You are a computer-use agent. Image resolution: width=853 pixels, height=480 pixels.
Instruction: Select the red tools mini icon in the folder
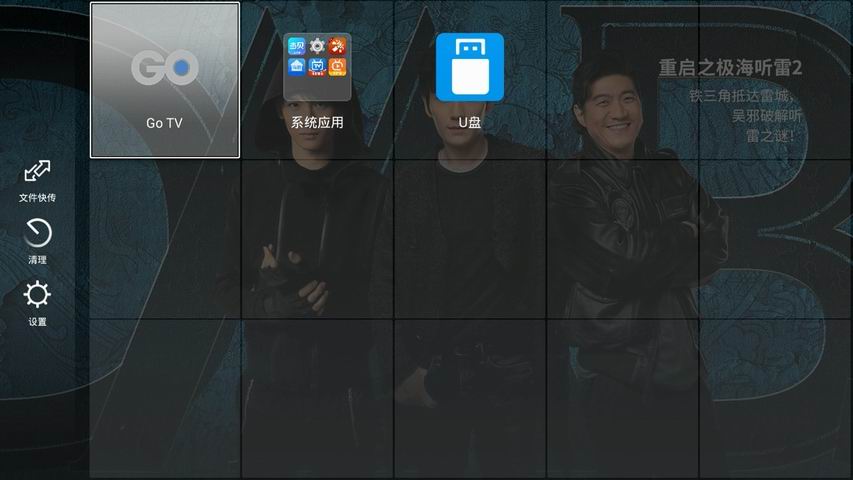coord(338,46)
